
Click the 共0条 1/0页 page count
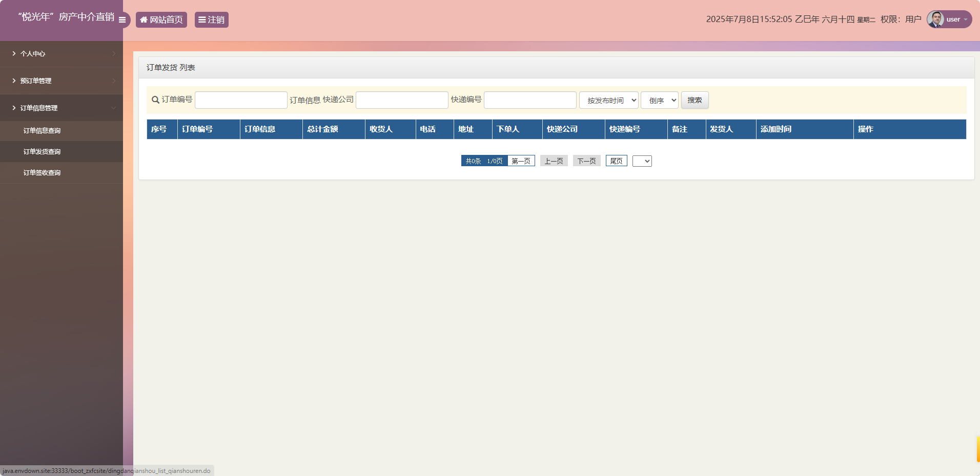click(484, 161)
